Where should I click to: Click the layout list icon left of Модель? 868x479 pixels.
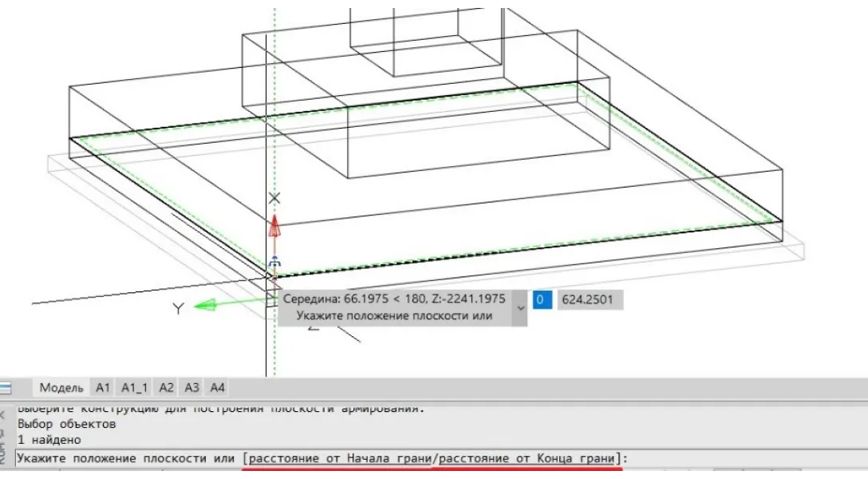pos(6,389)
